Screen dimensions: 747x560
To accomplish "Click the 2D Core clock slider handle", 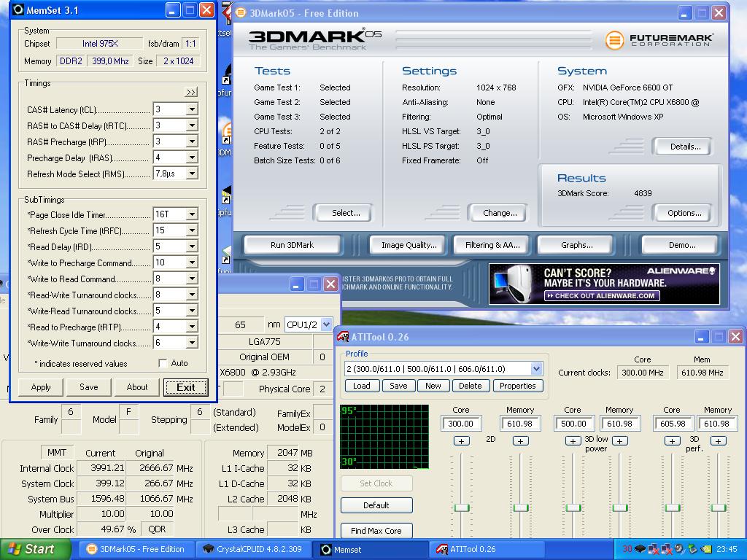I will click(461, 507).
